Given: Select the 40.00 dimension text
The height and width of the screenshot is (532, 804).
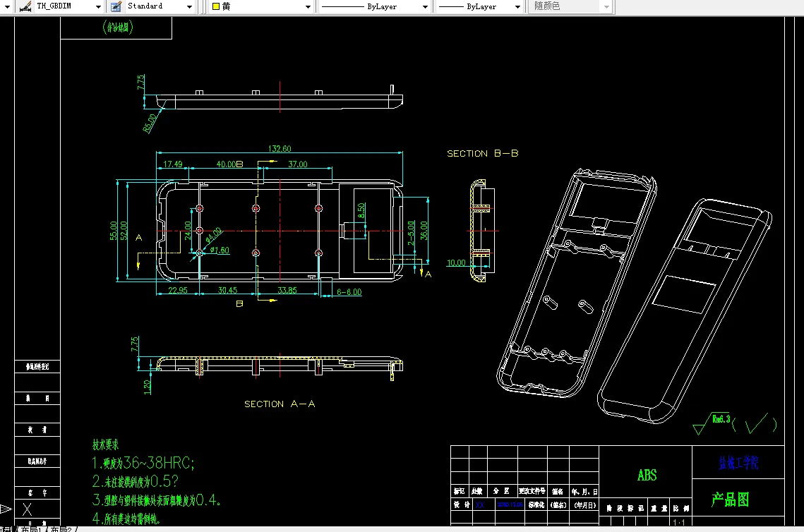Looking at the screenshot, I should (x=227, y=164).
